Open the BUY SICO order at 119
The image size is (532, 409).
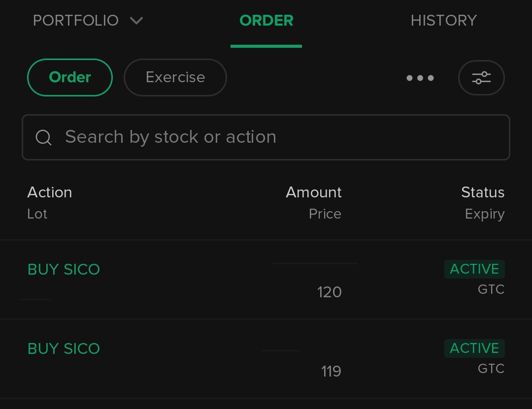tap(64, 349)
